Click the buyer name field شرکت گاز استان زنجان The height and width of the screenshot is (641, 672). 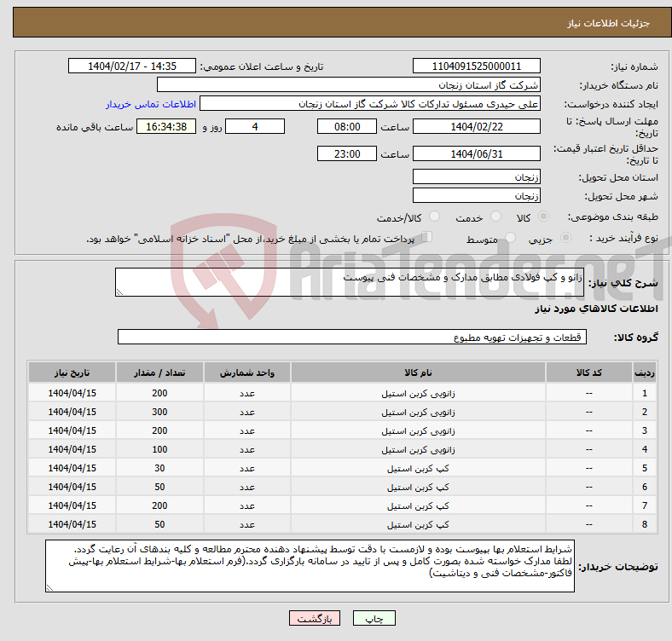coord(349,85)
